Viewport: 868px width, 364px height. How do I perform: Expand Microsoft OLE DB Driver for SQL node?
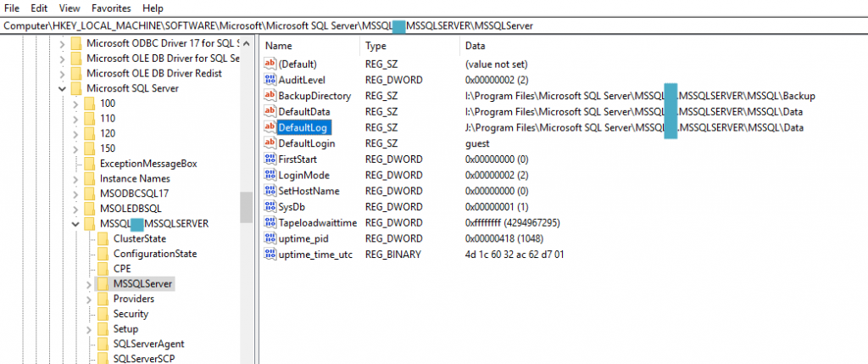tap(62, 59)
